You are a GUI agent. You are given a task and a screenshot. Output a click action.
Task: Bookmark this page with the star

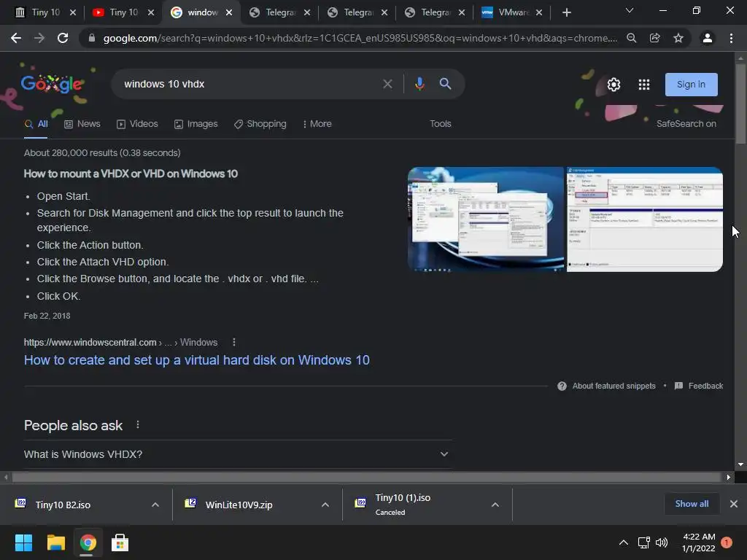[x=678, y=38]
